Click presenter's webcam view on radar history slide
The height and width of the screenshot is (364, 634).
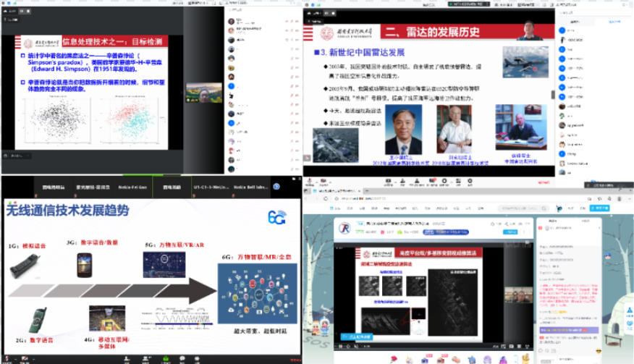tap(528, 30)
